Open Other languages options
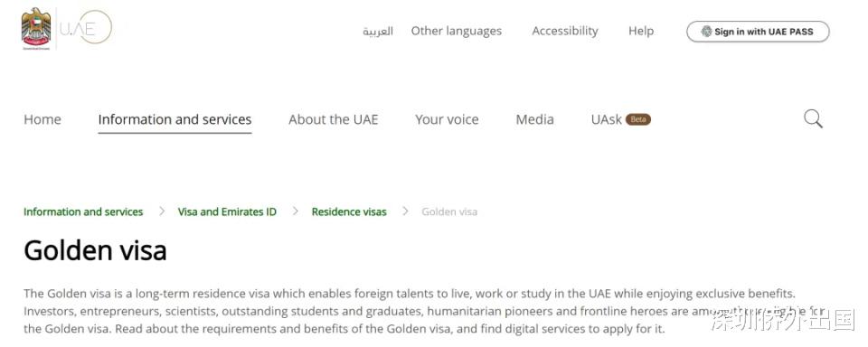Screen dimensions: 868x347 (x=456, y=31)
